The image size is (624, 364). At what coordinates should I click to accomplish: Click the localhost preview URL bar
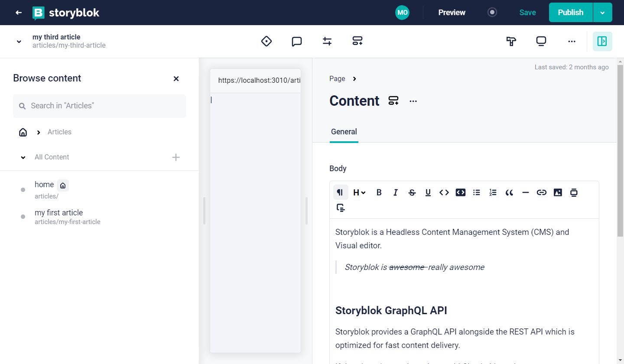point(255,81)
